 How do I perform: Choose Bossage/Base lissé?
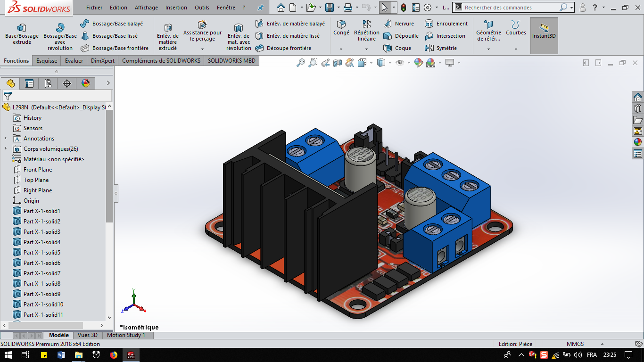click(109, 36)
